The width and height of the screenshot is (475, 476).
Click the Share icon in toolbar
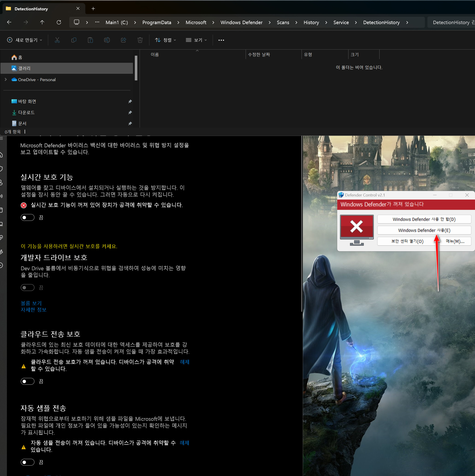point(124,40)
